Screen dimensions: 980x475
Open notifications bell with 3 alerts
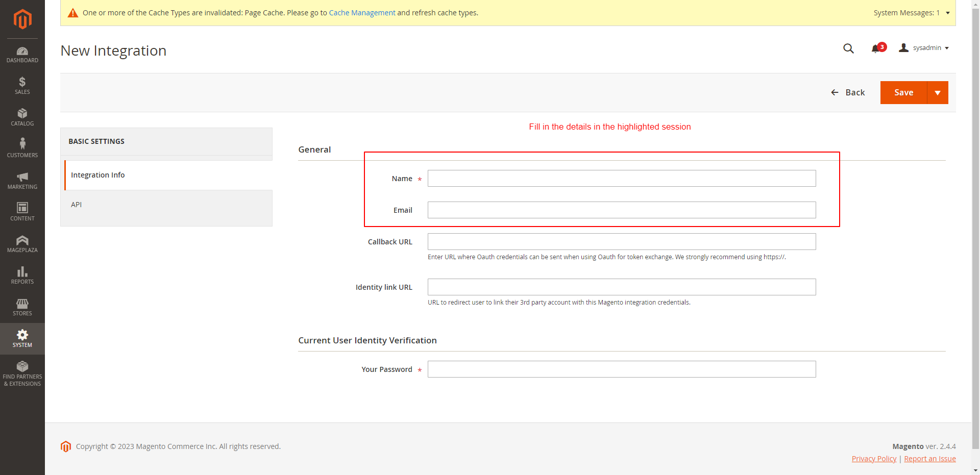pyautogui.click(x=878, y=48)
